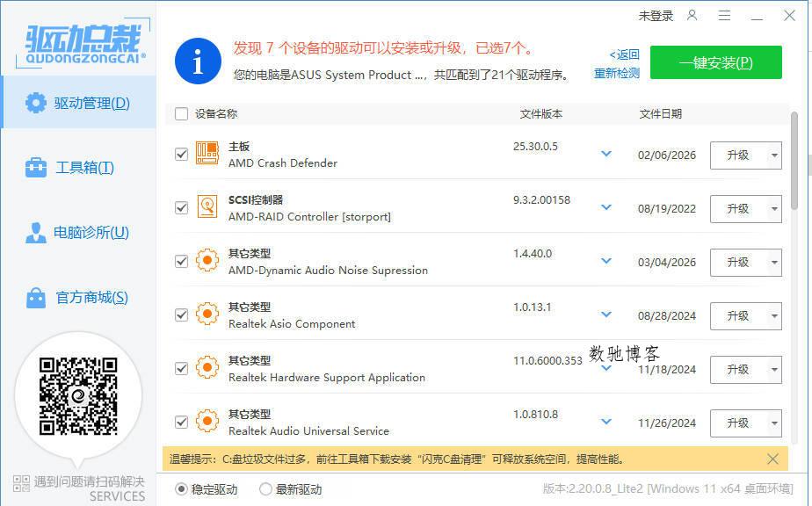Select the 稳定驱动 radio button
Image resolution: width=812 pixels, height=506 pixels.
(x=181, y=489)
